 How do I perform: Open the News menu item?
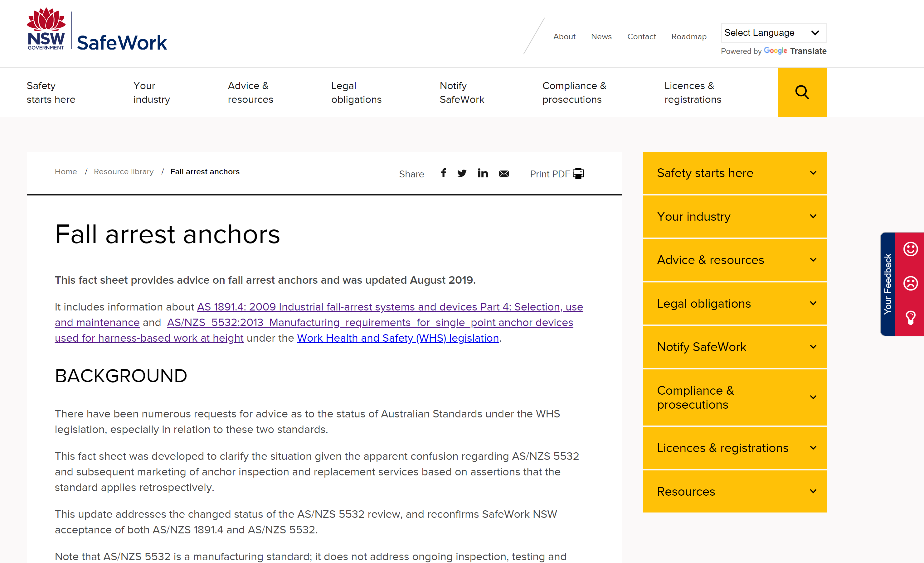click(601, 36)
